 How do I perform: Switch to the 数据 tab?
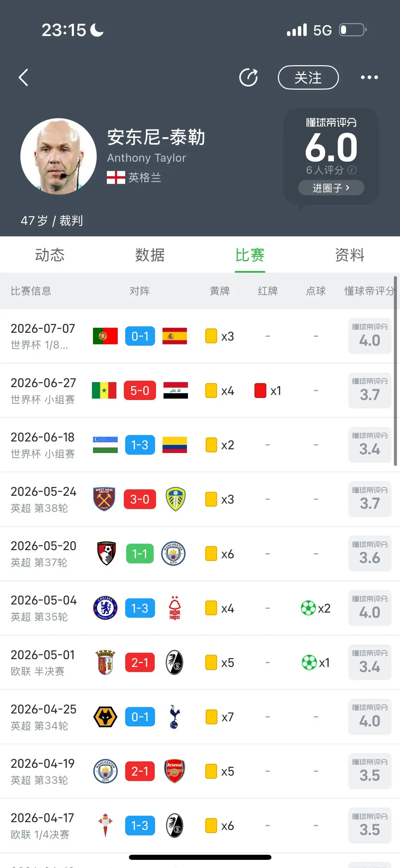[150, 255]
